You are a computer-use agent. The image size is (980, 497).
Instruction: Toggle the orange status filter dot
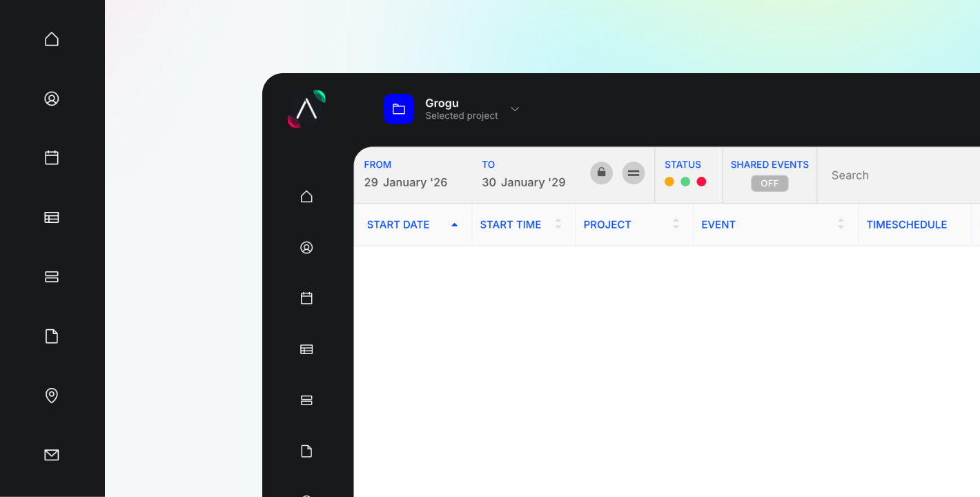(x=669, y=181)
